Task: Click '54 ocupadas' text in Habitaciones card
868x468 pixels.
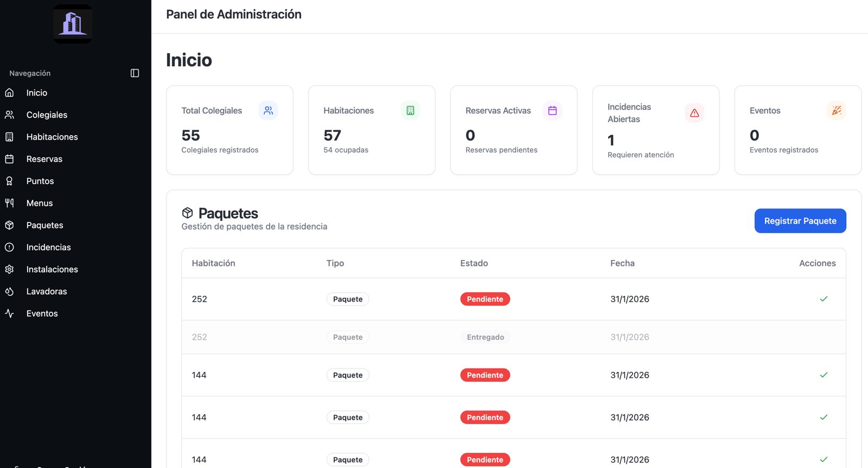Action: (x=346, y=150)
